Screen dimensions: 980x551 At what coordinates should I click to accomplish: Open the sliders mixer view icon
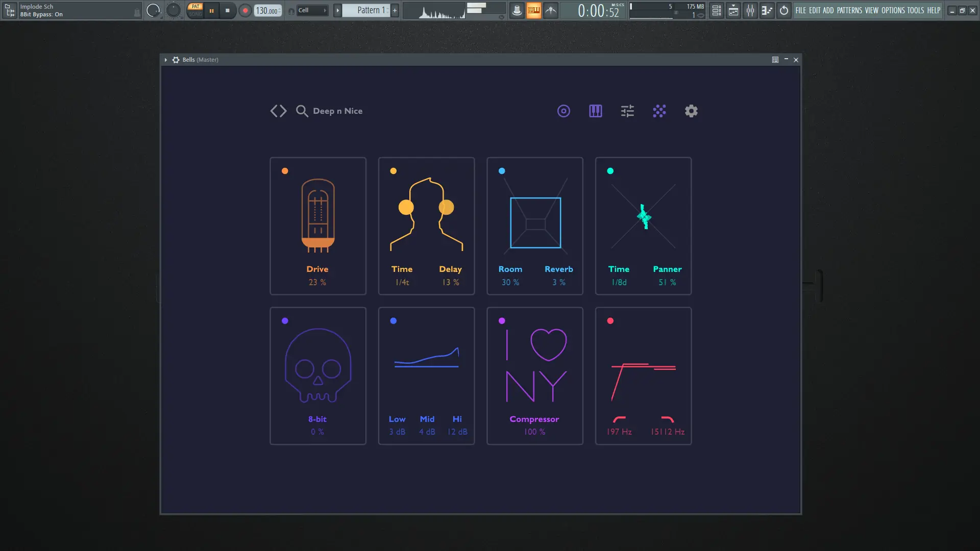pyautogui.click(x=627, y=111)
